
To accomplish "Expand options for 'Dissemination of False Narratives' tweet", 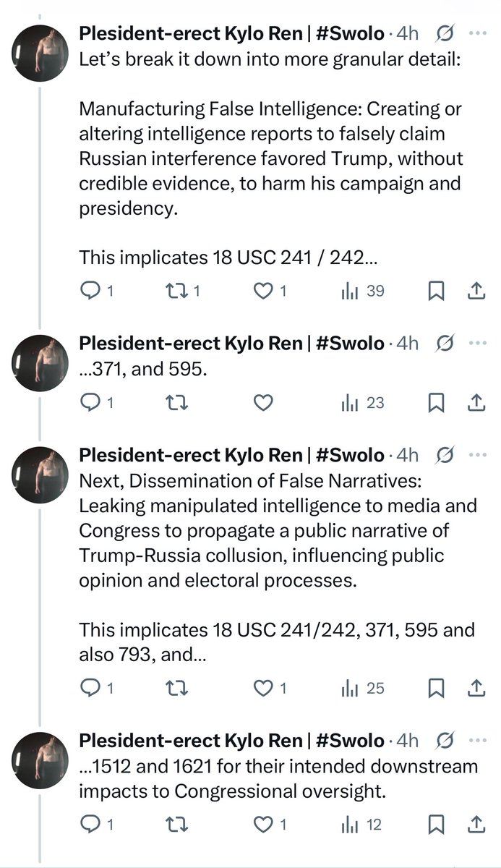I will point(478,455).
